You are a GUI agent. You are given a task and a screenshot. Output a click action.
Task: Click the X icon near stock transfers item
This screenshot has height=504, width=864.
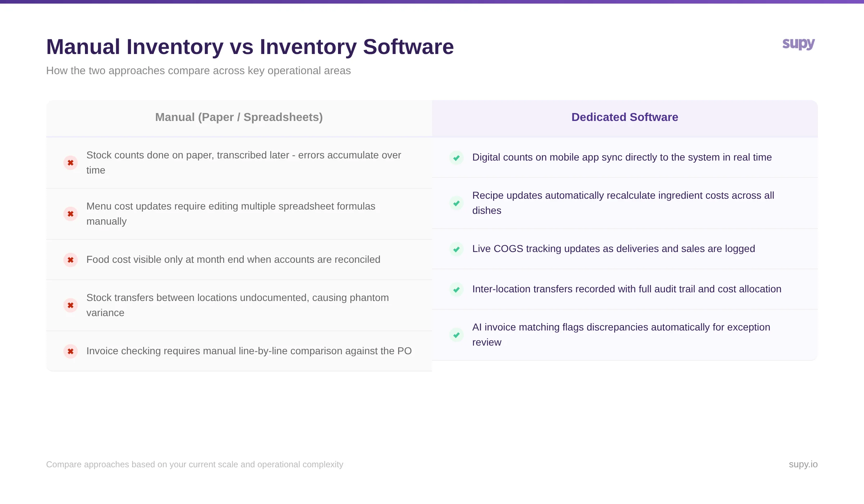tap(71, 305)
